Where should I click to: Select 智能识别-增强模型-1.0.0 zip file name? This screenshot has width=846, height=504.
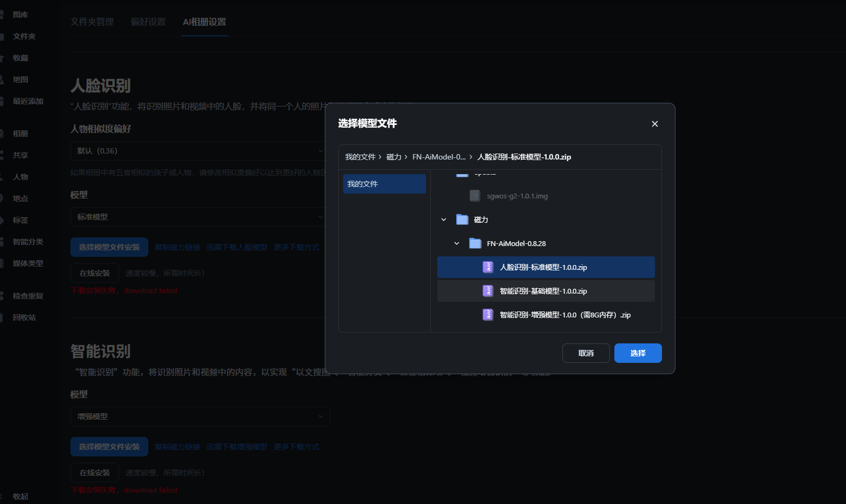pos(565,315)
